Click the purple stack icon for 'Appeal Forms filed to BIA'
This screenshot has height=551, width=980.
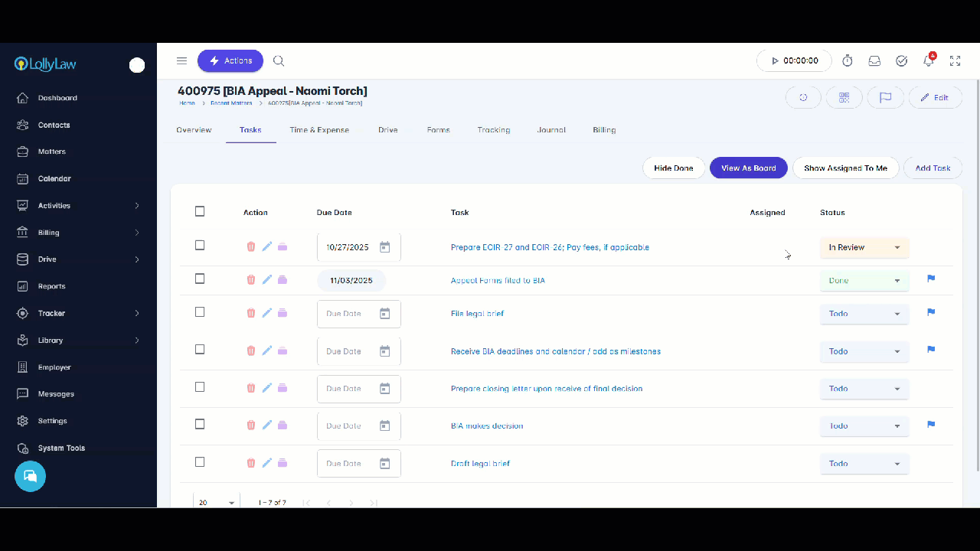[283, 280]
